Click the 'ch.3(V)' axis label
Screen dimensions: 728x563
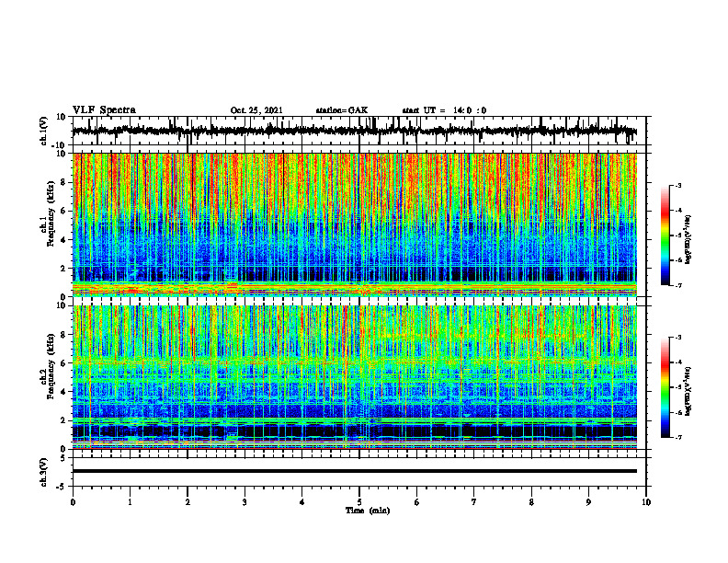[43, 472]
